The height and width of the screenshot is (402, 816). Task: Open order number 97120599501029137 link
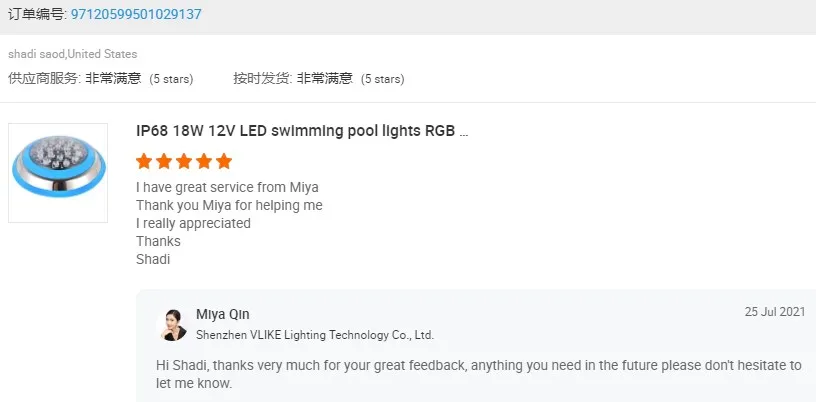point(136,14)
